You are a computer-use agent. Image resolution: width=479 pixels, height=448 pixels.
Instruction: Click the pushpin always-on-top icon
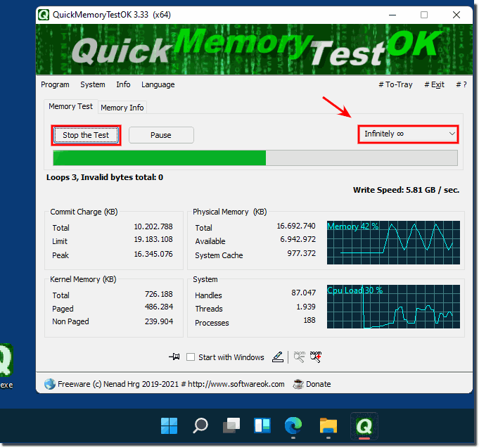pyautogui.click(x=174, y=357)
